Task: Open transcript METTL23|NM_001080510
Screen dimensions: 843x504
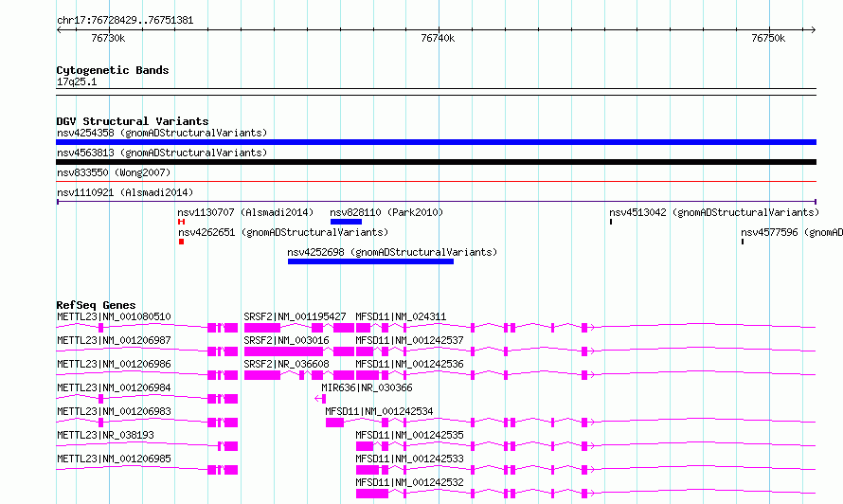Action: tap(114, 316)
